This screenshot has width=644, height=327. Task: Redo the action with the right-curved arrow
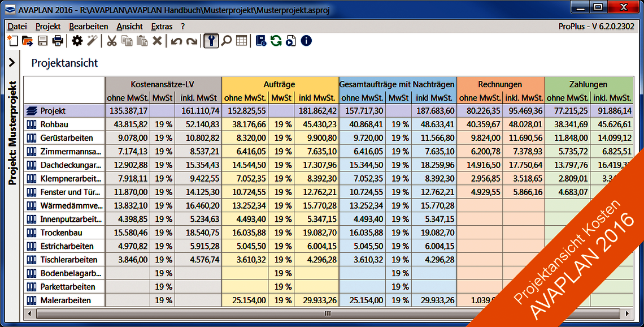point(192,41)
